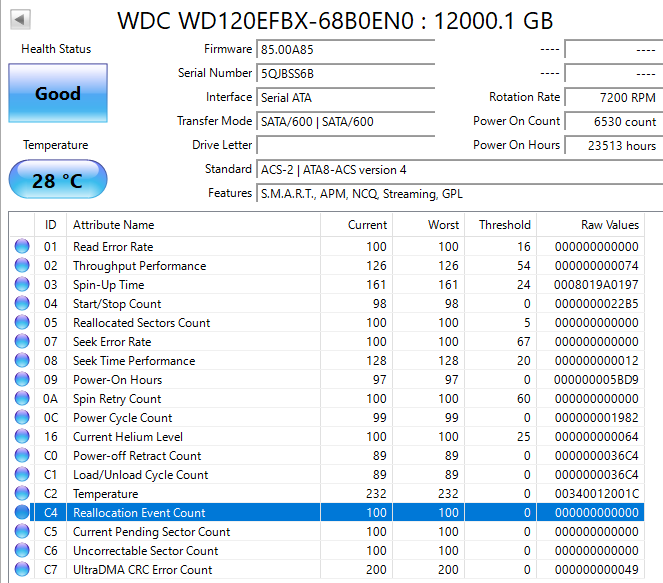Click status orb for Temperature attribute row
663x583 pixels.
point(22,493)
